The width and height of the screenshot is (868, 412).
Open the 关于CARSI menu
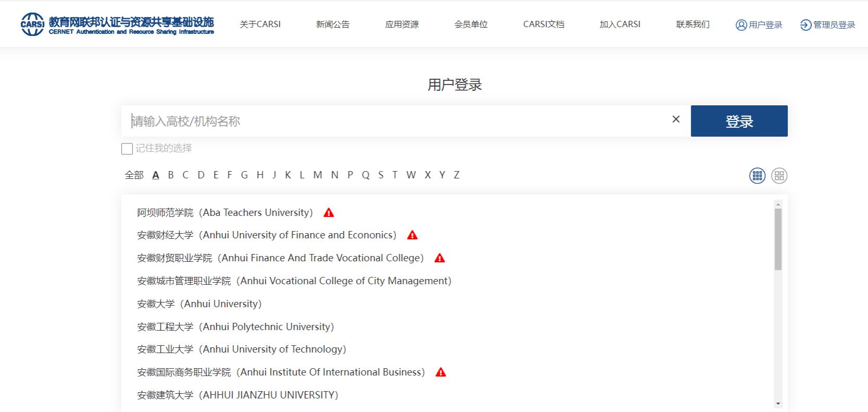click(x=260, y=25)
